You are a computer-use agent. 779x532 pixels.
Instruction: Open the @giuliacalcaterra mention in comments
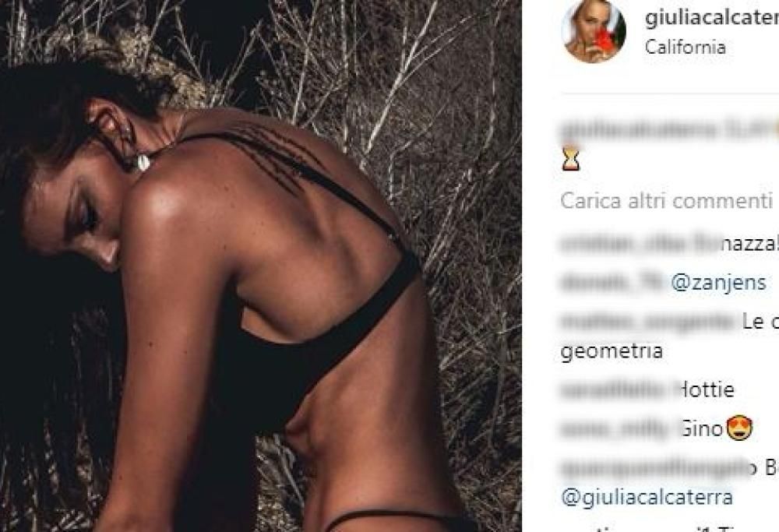coord(647,497)
